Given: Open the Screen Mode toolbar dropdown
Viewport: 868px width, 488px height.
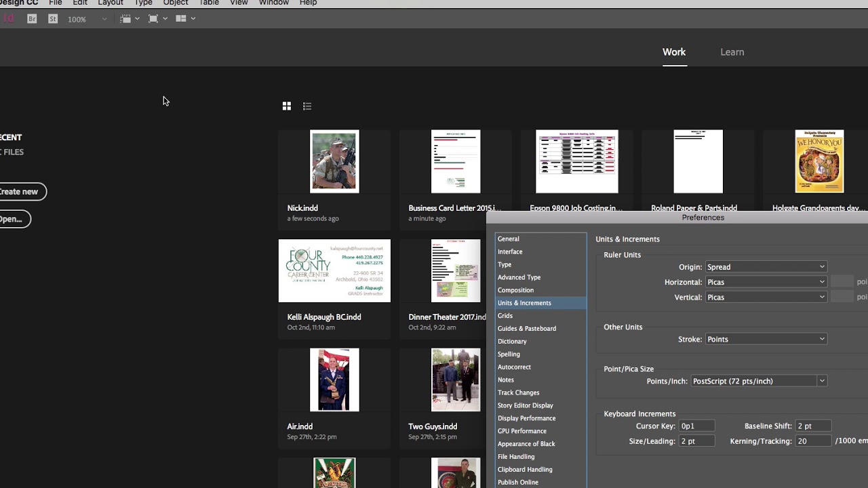Looking at the screenshot, I should (x=157, y=19).
